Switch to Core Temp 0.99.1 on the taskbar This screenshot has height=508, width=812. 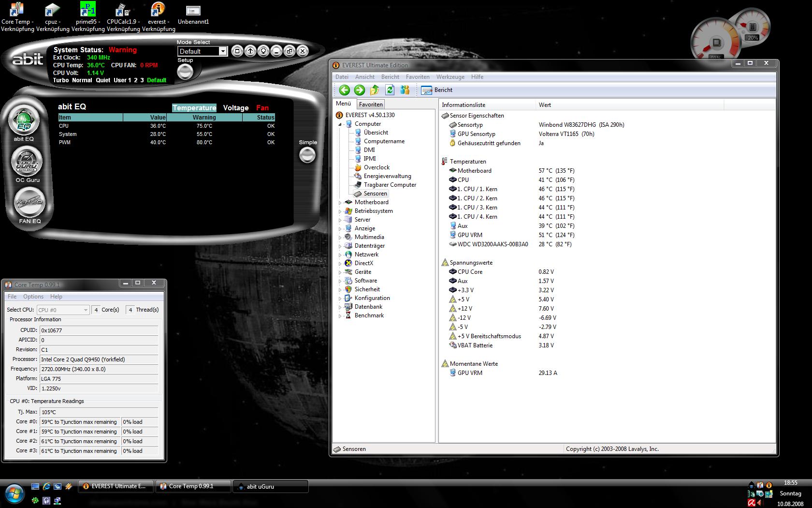pyautogui.click(x=193, y=486)
